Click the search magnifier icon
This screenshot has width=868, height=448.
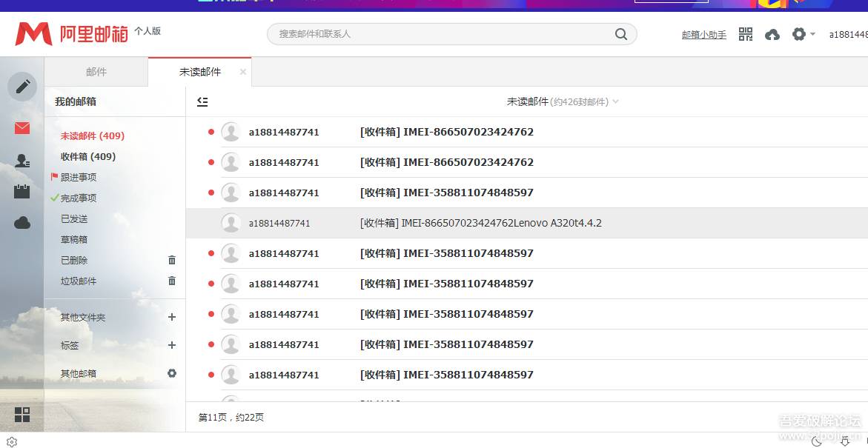[620, 34]
